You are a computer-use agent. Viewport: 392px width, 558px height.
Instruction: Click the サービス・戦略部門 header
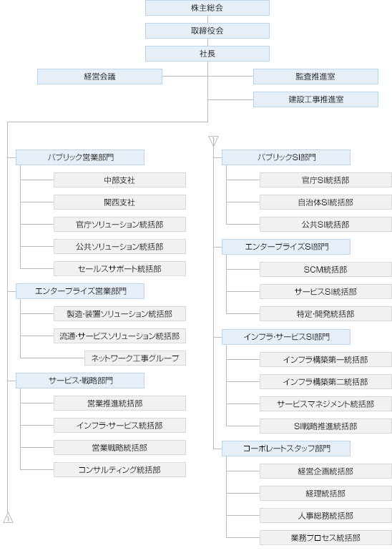(x=80, y=381)
